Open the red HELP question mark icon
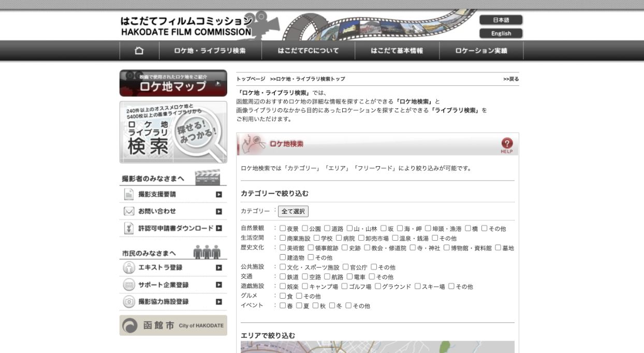 [506, 144]
